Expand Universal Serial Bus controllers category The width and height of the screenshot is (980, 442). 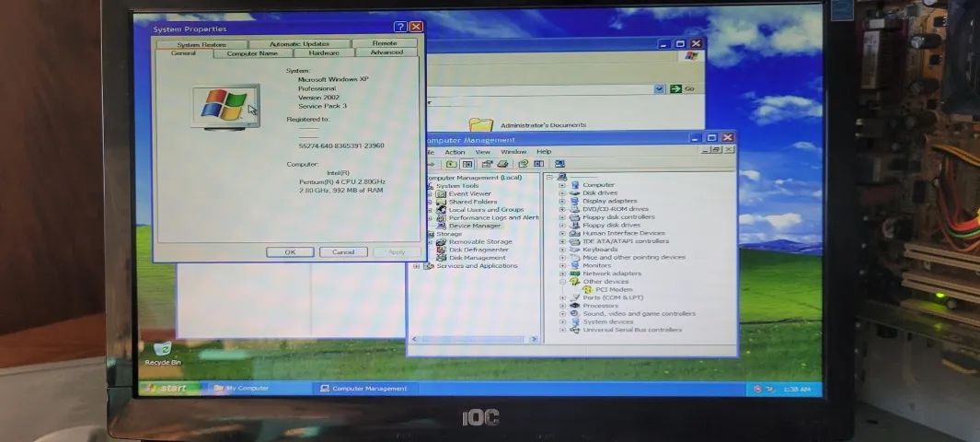[x=562, y=330]
